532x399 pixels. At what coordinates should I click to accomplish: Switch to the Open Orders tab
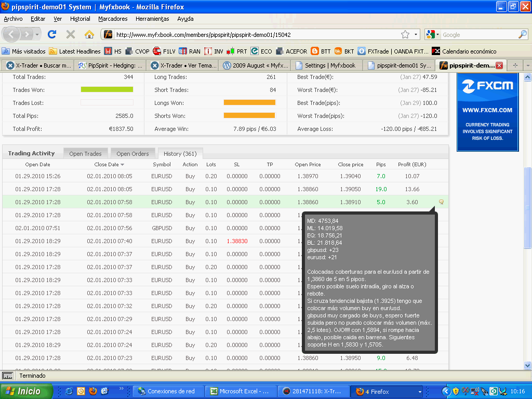tap(132, 154)
